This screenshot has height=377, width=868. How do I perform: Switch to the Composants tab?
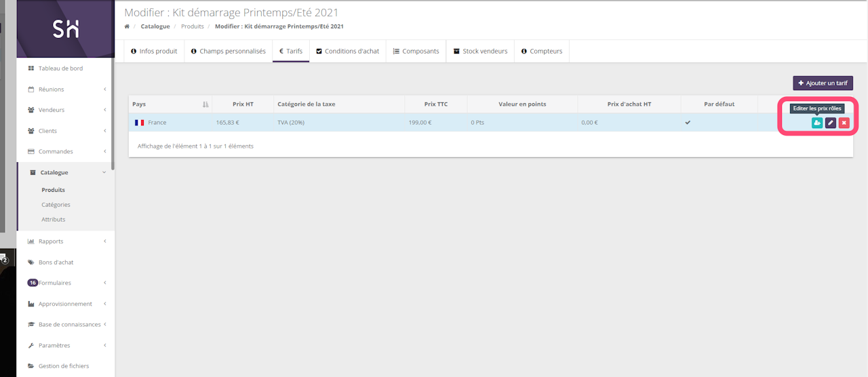pos(416,52)
